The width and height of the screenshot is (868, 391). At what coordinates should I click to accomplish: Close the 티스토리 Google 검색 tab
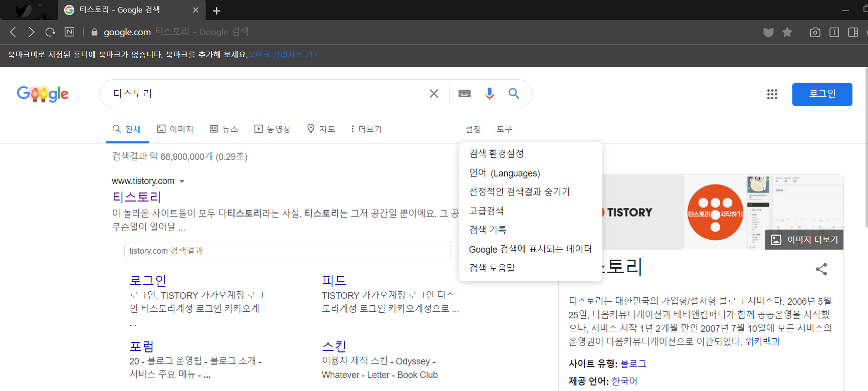click(x=195, y=10)
